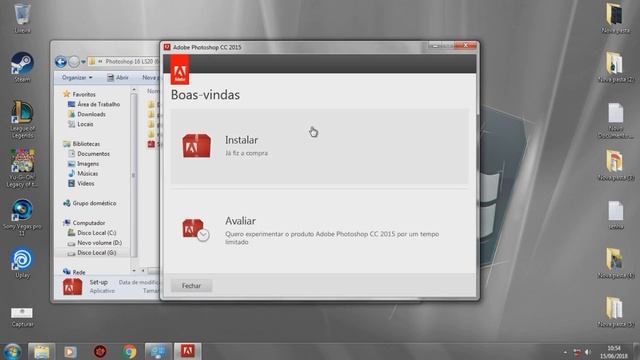This screenshot has height=360, width=640.
Task: Open File Explorer from the taskbar
Action: [41, 351]
